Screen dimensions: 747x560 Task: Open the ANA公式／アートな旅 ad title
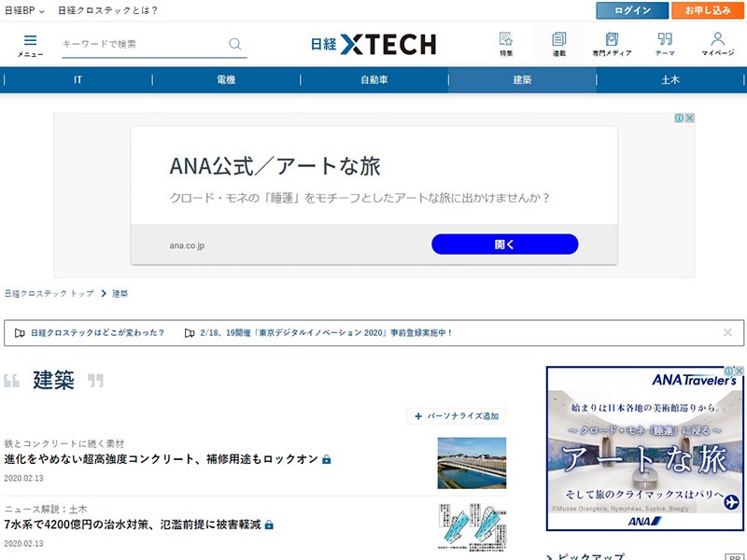tap(275, 166)
